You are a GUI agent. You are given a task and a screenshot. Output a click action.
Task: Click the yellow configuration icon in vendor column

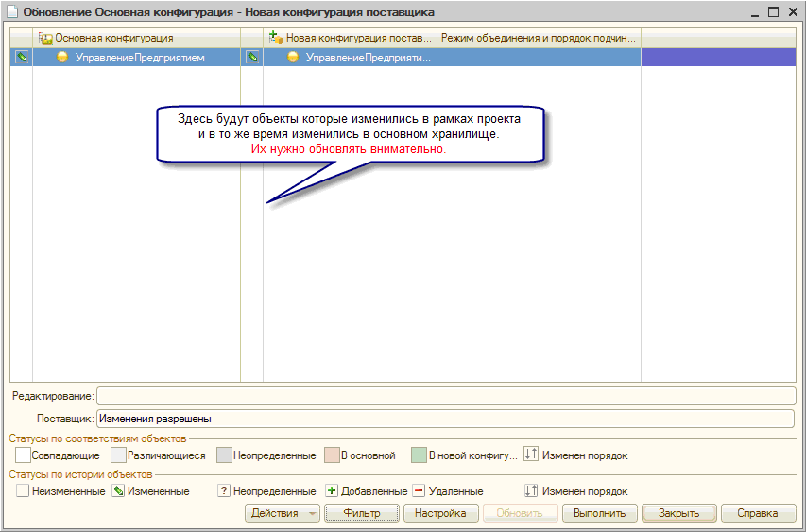293,58
